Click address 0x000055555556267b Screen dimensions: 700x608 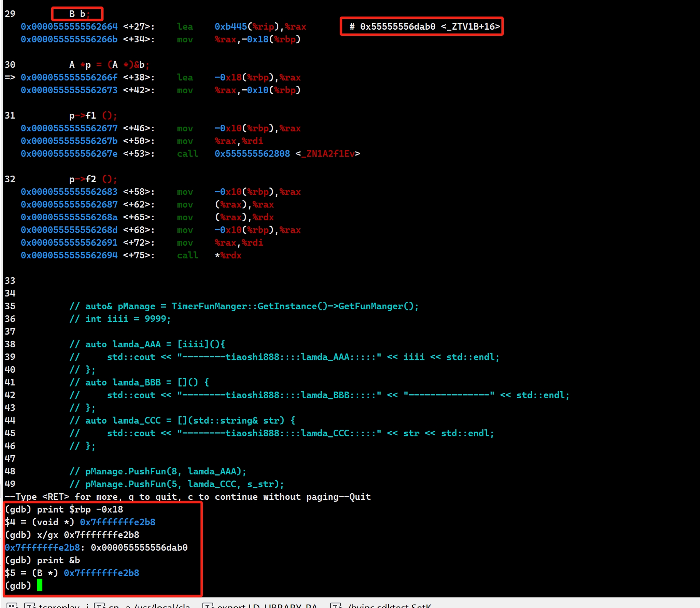click(x=69, y=141)
